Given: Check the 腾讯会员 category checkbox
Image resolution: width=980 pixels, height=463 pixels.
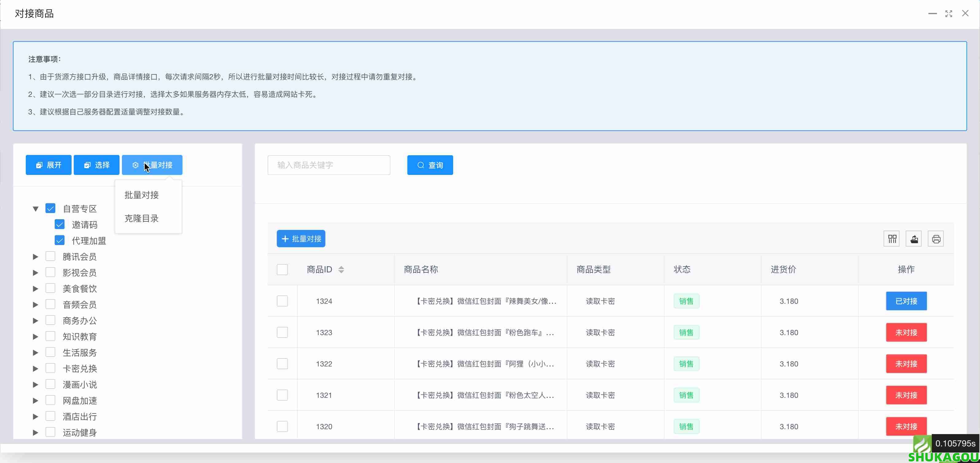Looking at the screenshot, I should [50, 256].
